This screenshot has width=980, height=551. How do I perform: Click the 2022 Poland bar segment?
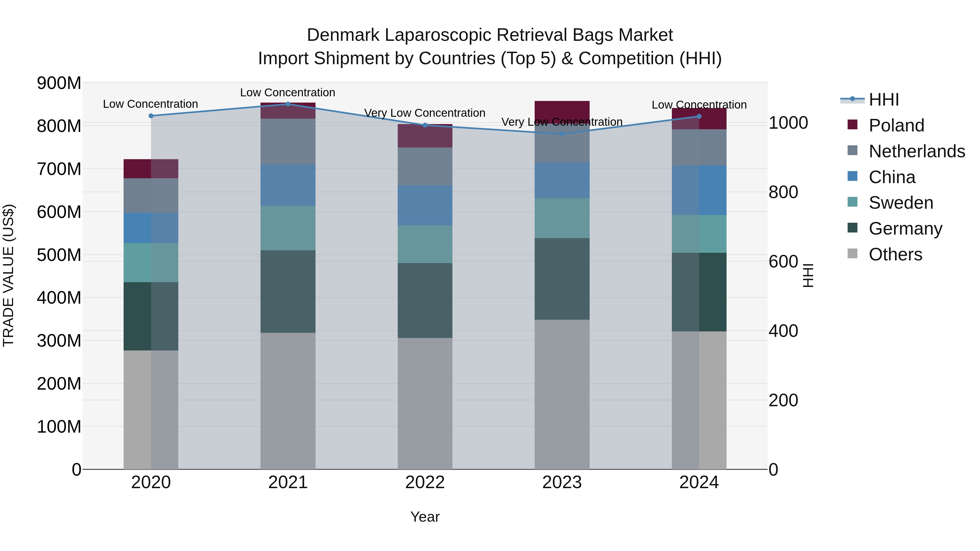(425, 136)
